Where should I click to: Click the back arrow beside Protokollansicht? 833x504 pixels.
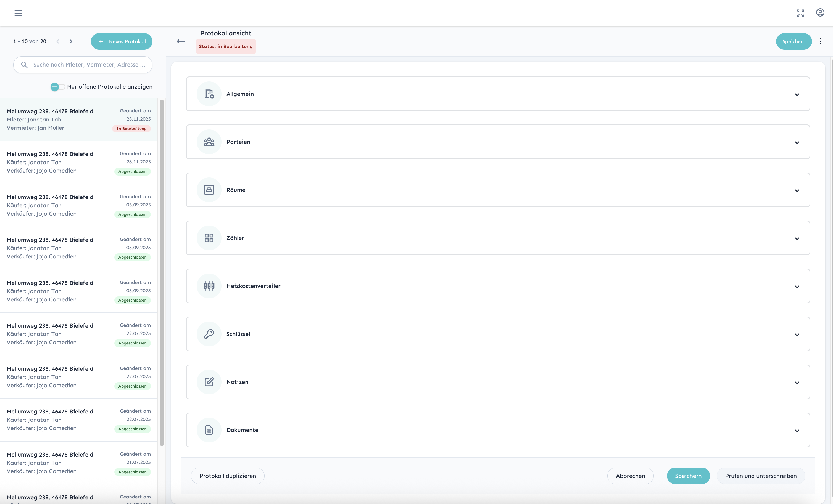(181, 41)
